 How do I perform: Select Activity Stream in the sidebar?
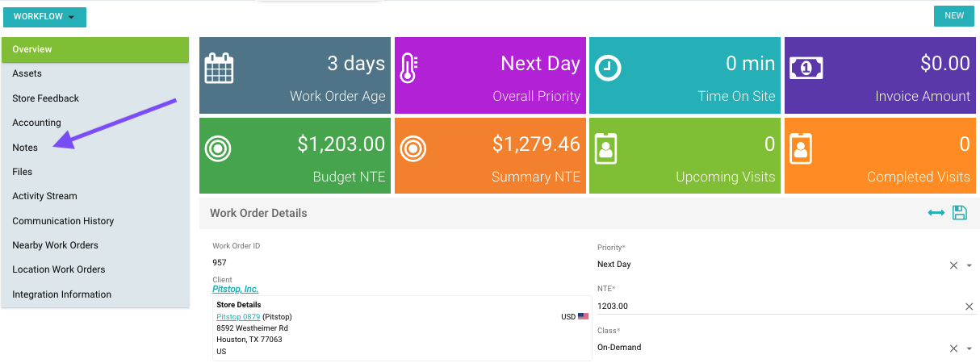click(44, 196)
